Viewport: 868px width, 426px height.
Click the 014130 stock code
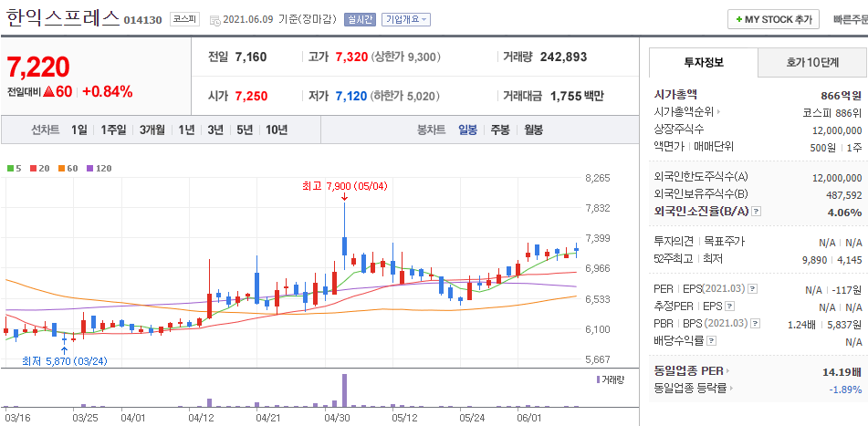pos(142,20)
